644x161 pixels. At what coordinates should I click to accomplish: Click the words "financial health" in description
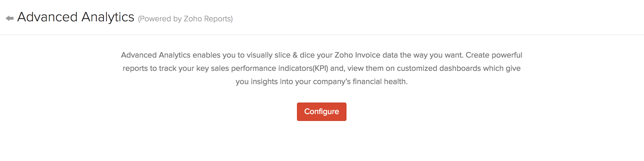380,82
